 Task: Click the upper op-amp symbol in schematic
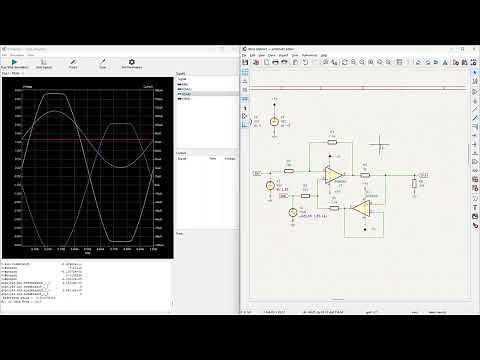(x=334, y=175)
